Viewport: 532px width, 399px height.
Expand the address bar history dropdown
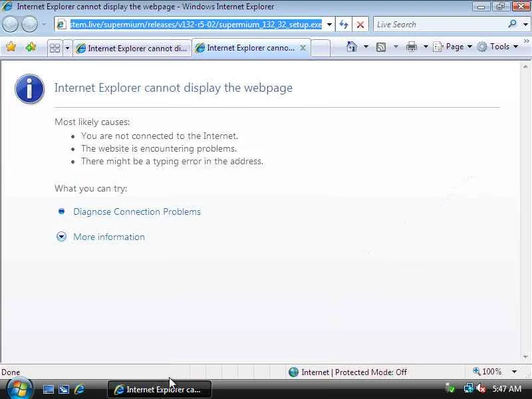329,25
